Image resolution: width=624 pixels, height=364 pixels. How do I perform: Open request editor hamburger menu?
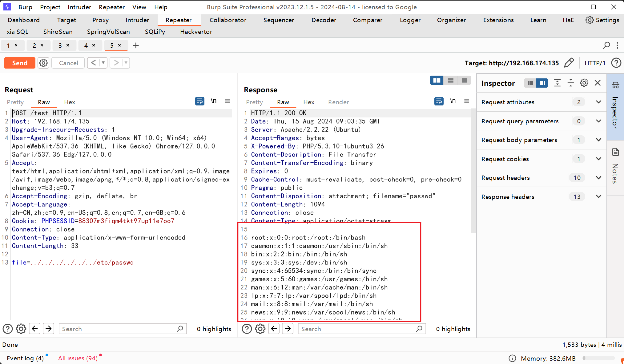click(x=227, y=101)
